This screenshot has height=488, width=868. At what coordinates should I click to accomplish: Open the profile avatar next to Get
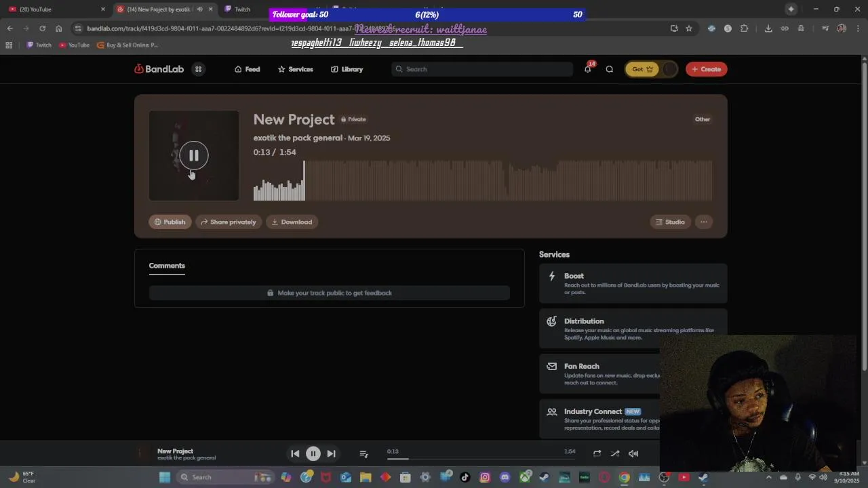click(x=669, y=69)
